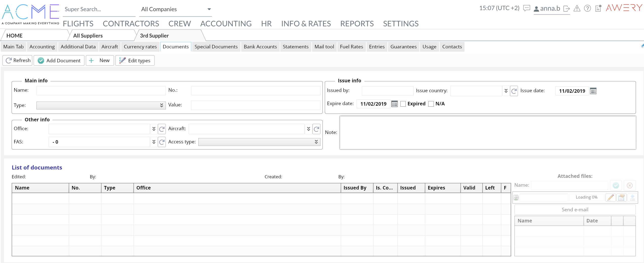644x263 pixels.
Task: Click the Add Document button
Action: point(59,61)
